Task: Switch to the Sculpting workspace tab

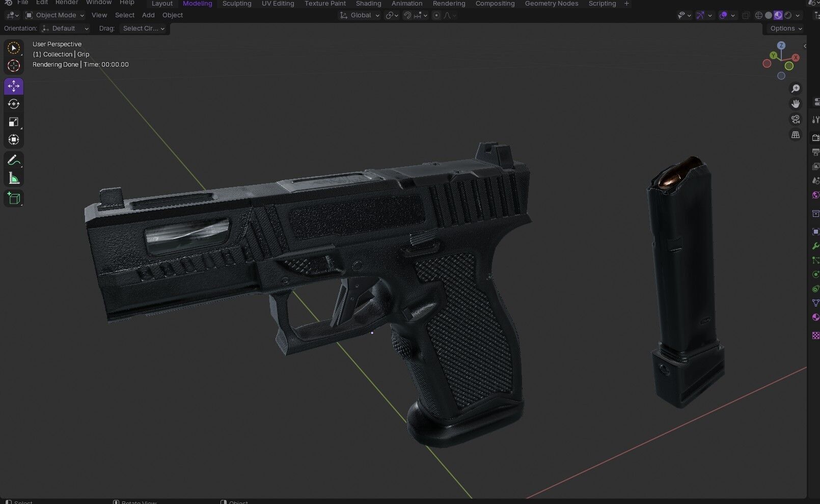Action: click(x=237, y=4)
